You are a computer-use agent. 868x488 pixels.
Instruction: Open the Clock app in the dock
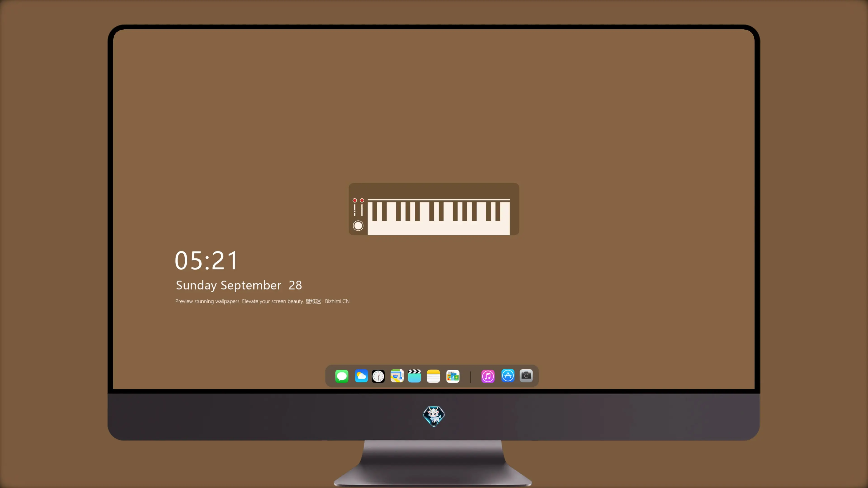[378, 376]
